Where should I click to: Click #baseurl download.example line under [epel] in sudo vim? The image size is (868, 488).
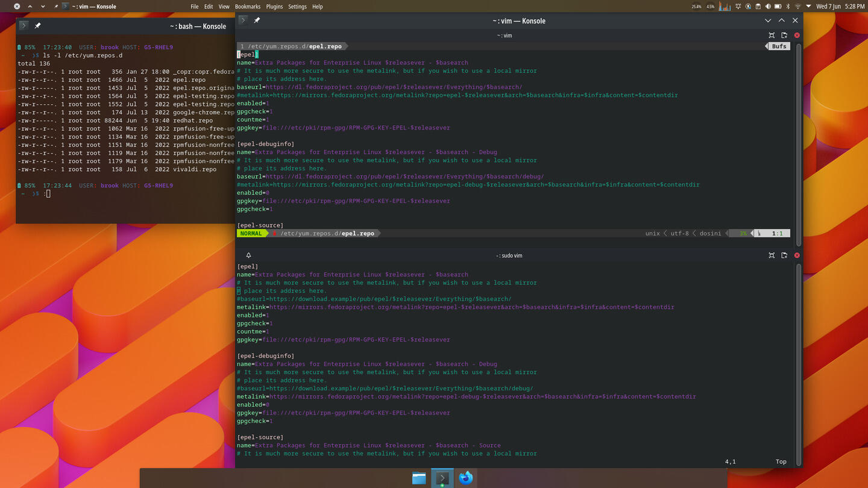tap(374, 299)
